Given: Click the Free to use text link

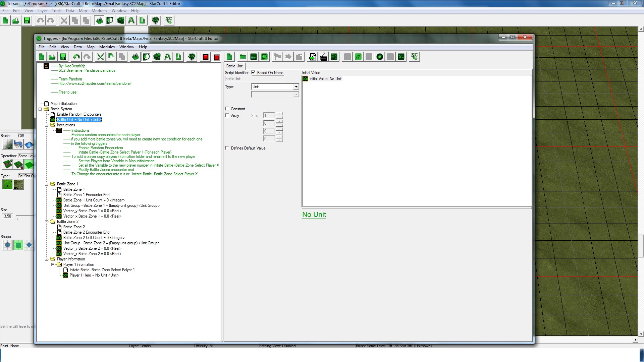Looking at the screenshot, I should pyautogui.click(x=68, y=92).
